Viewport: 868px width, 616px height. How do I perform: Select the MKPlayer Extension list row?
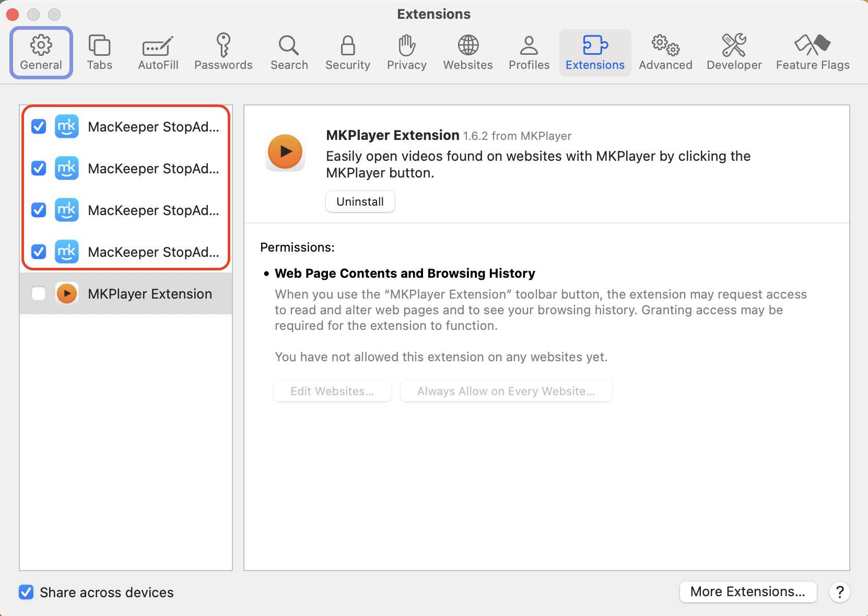126,293
